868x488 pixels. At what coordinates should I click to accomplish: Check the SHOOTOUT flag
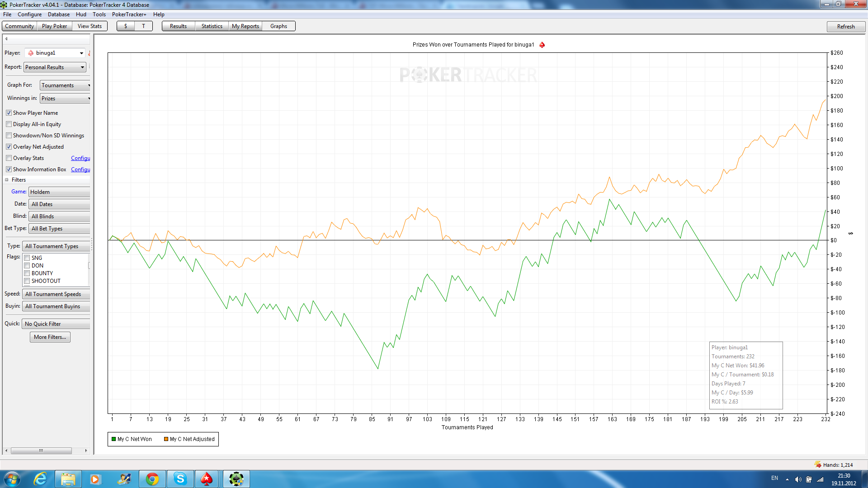(x=27, y=281)
